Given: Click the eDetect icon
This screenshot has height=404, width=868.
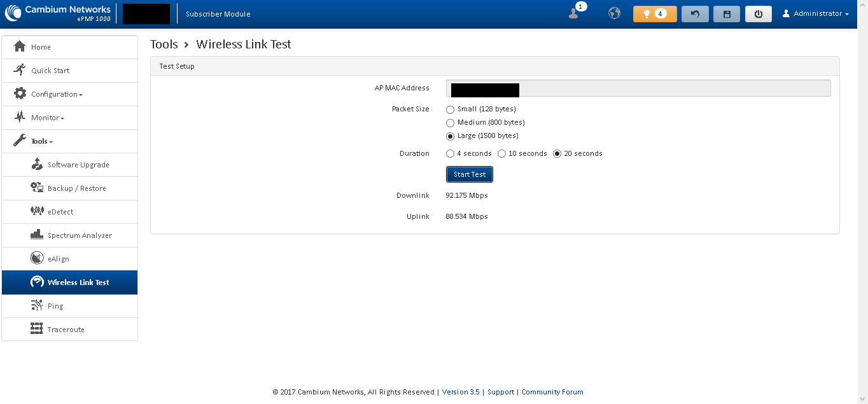Looking at the screenshot, I should click(37, 211).
